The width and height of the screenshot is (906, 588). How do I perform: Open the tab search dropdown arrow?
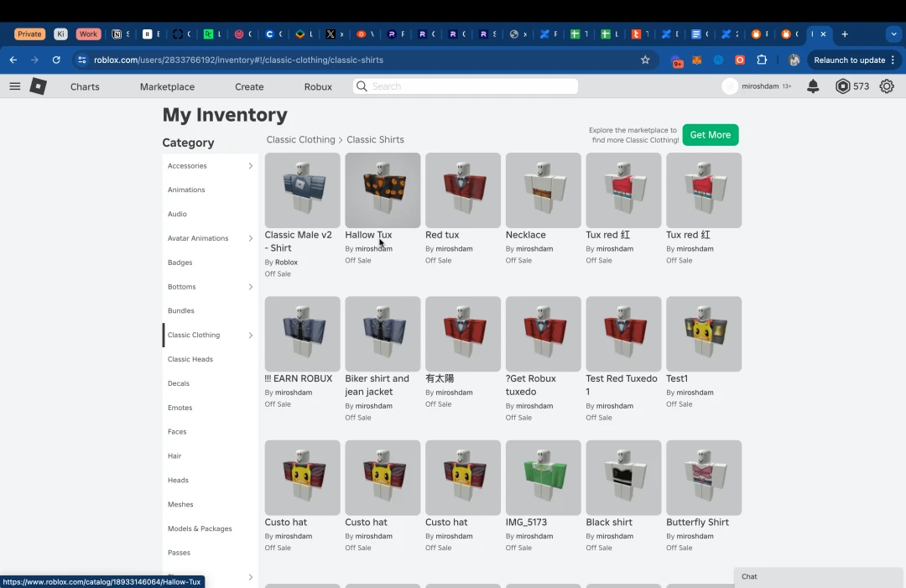coord(893,34)
